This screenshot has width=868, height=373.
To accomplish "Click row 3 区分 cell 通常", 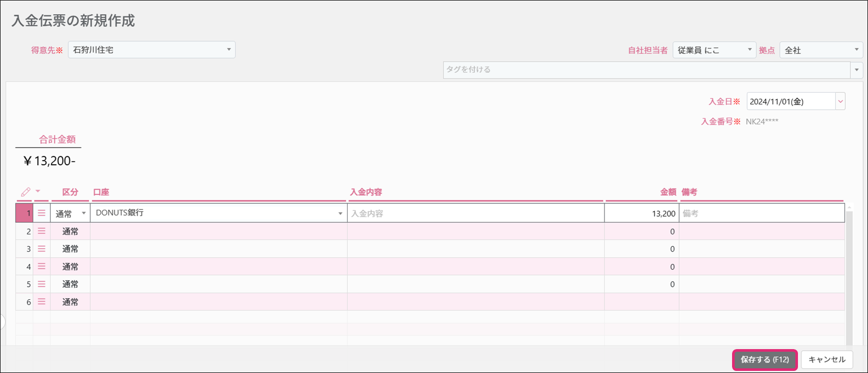I will pyautogui.click(x=70, y=249).
